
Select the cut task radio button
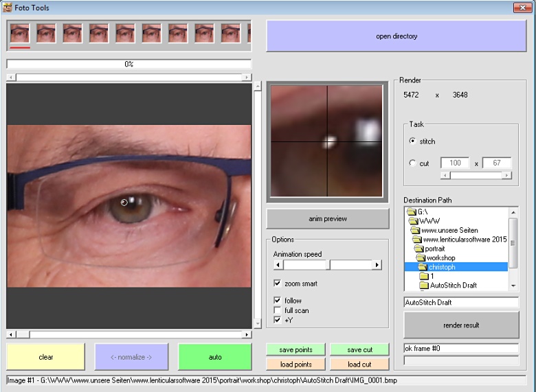pyautogui.click(x=412, y=163)
